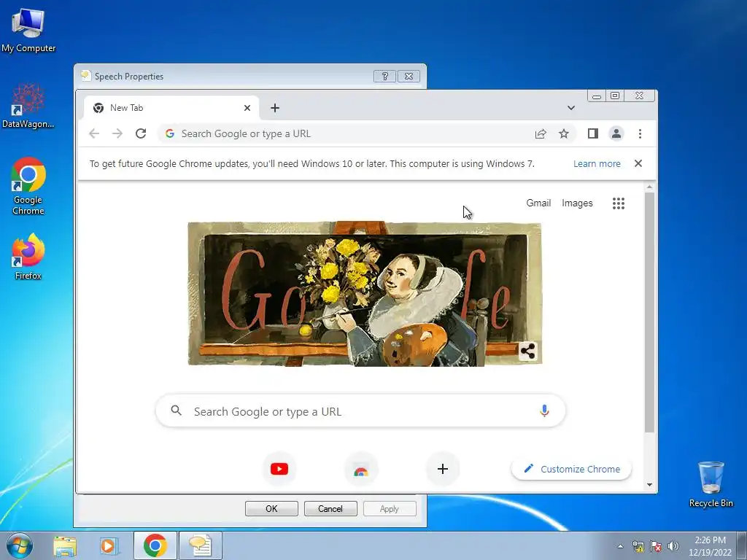Cancel the Speech Properties dialog
The width and height of the screenshot is (747, 560).
[x=330, y=508]
